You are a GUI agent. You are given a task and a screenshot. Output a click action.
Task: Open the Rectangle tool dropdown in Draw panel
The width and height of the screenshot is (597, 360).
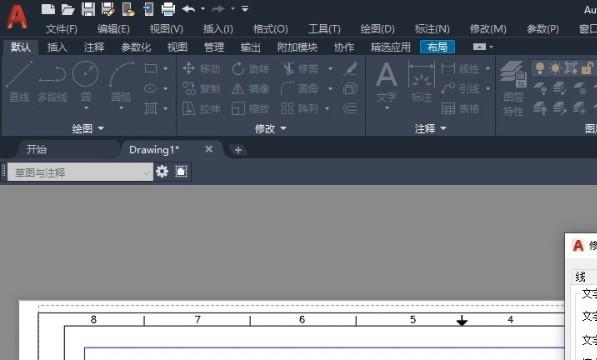tap(166, 68)
